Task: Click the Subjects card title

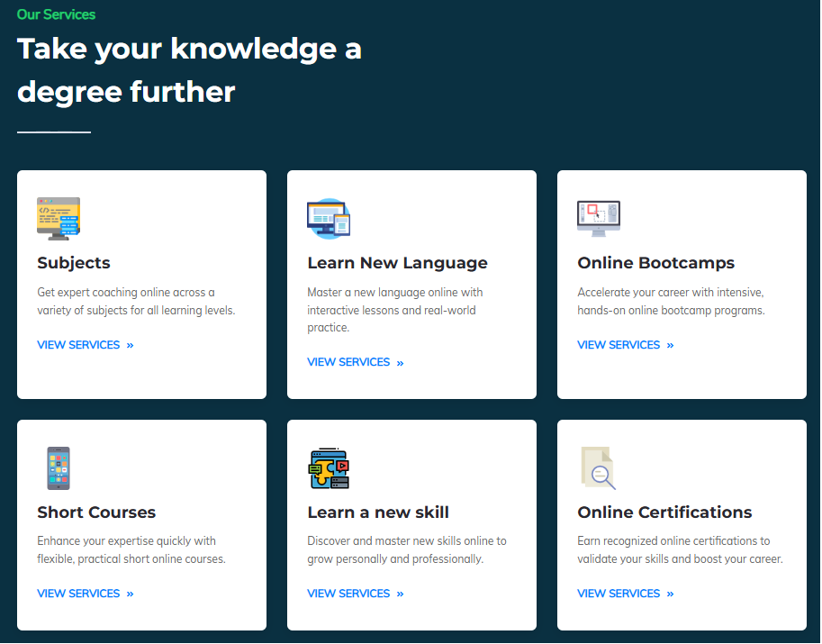Action: click(74, 263)
